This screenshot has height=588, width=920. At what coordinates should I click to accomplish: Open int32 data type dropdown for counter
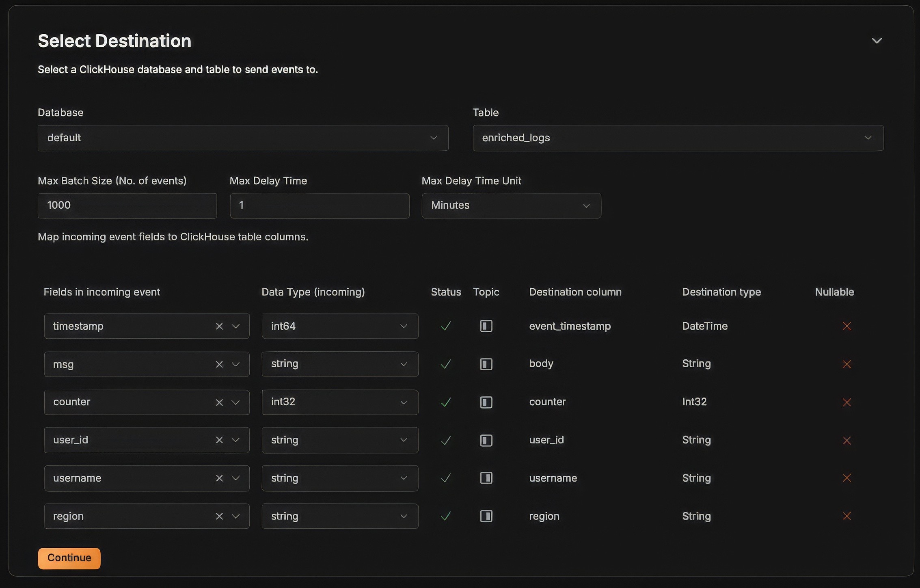coord(339,402)
